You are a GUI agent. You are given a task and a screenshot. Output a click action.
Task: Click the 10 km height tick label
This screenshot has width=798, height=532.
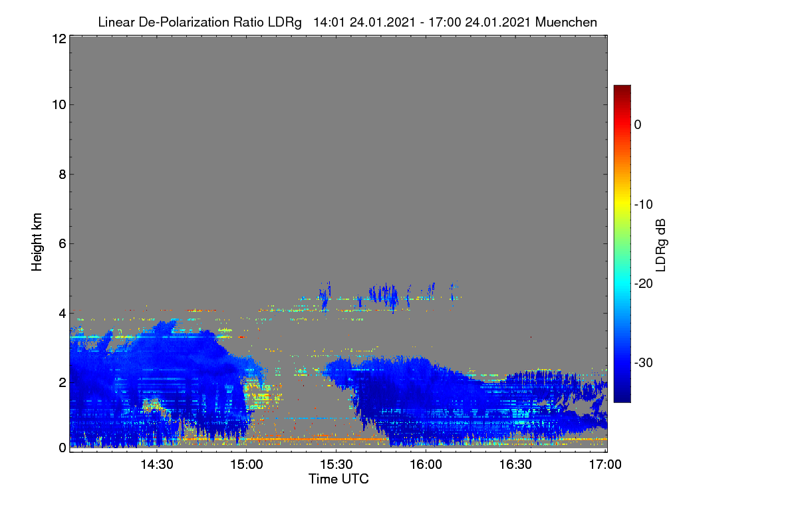[x=58, y=104]
